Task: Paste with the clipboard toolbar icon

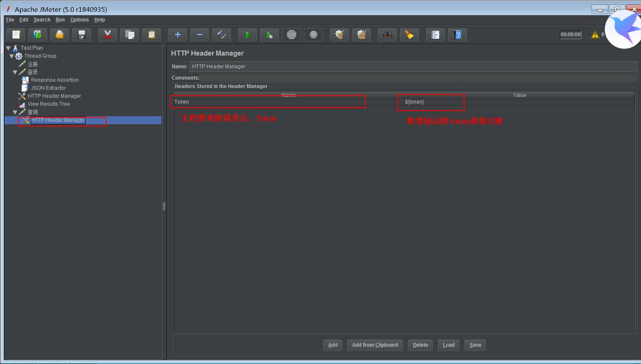Action: click(x=152, y=35)
